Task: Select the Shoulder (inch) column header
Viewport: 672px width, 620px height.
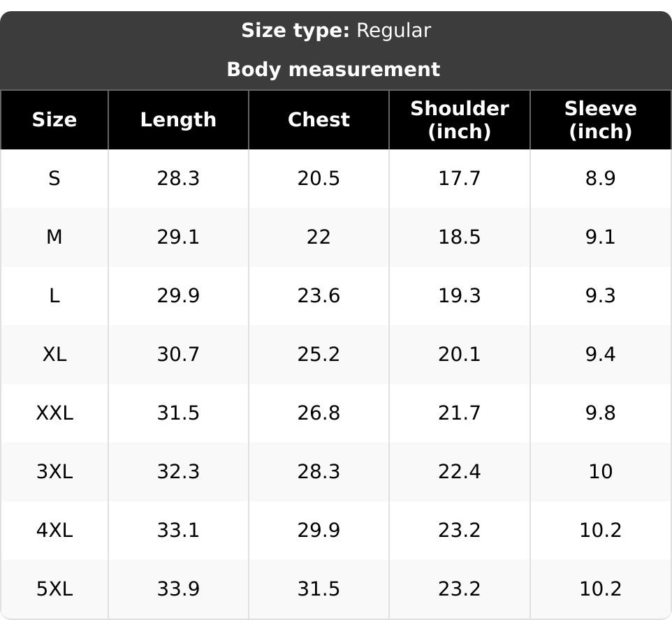Action: (x=460, y=119)
